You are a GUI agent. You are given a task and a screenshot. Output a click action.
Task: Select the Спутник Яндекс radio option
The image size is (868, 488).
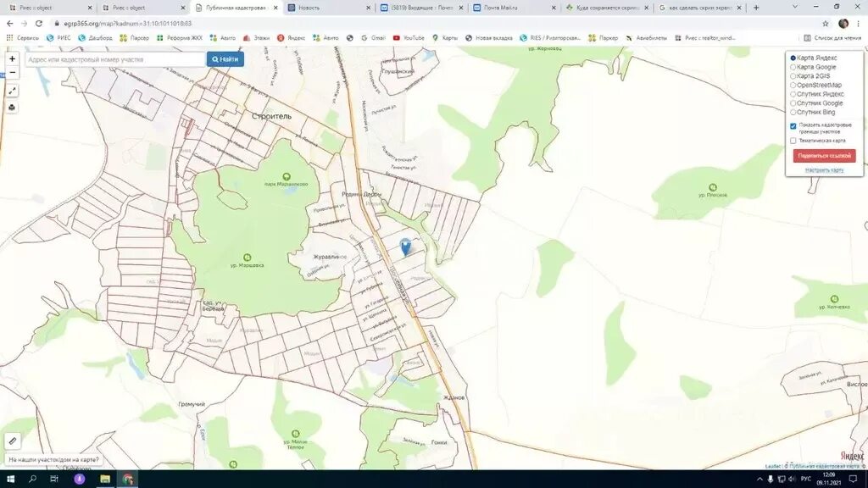(793, 94)
